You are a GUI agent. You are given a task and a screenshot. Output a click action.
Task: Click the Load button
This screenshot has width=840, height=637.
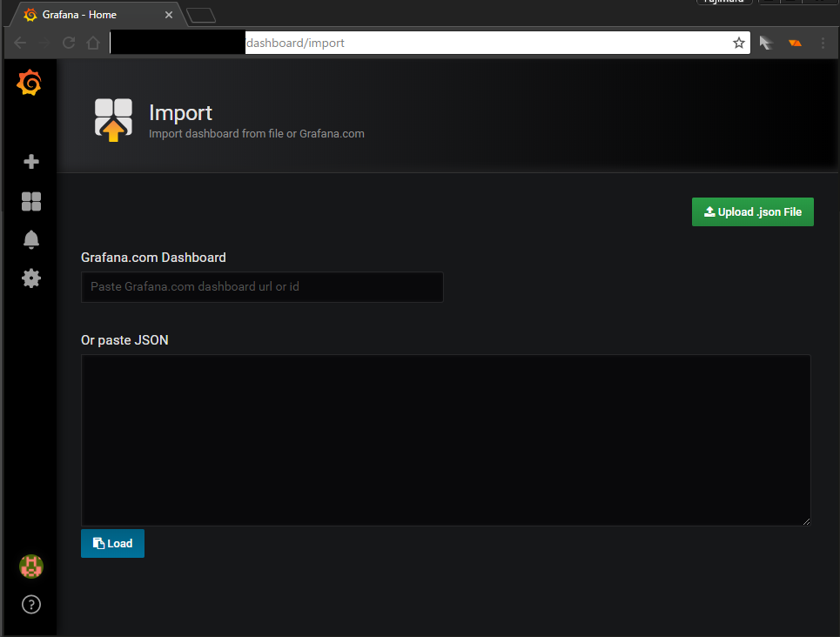[x=112, y=543]
